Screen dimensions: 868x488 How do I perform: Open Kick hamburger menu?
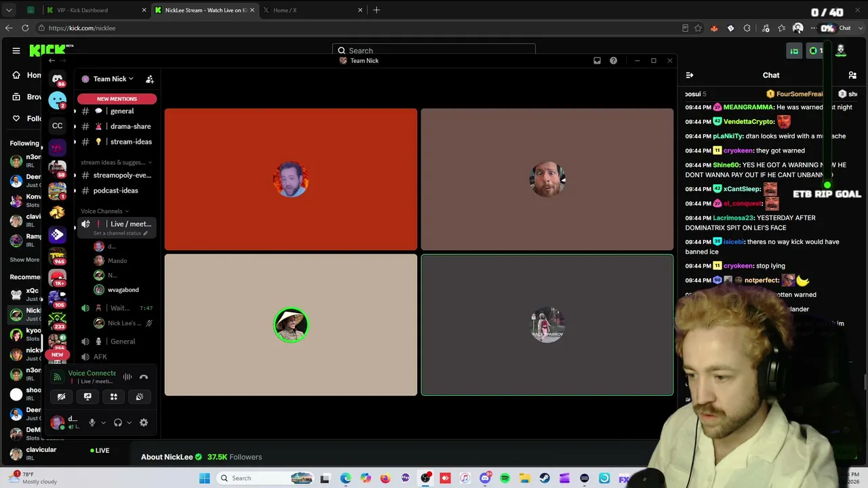16,50
